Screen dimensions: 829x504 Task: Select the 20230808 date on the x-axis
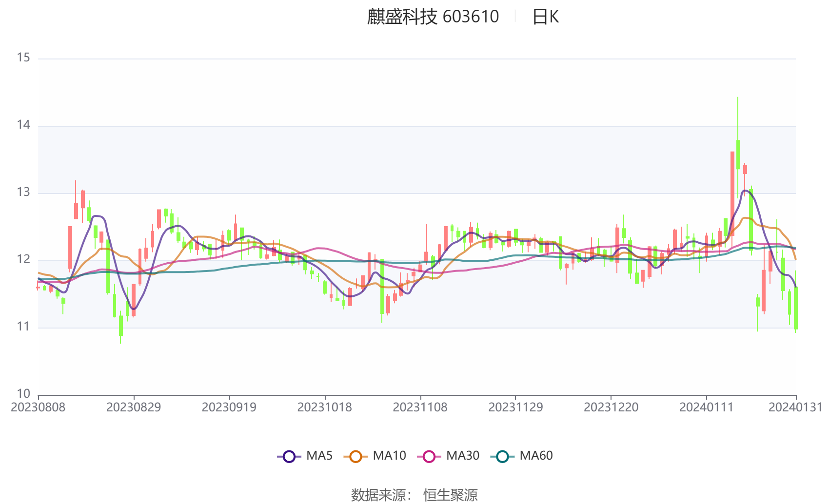pyautogui.click(x=38, y=407)
